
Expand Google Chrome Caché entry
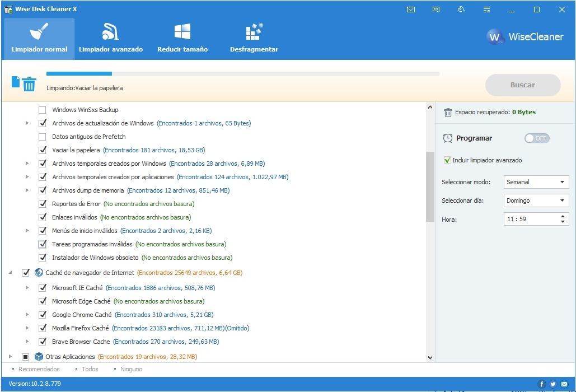tap(27, 315)
